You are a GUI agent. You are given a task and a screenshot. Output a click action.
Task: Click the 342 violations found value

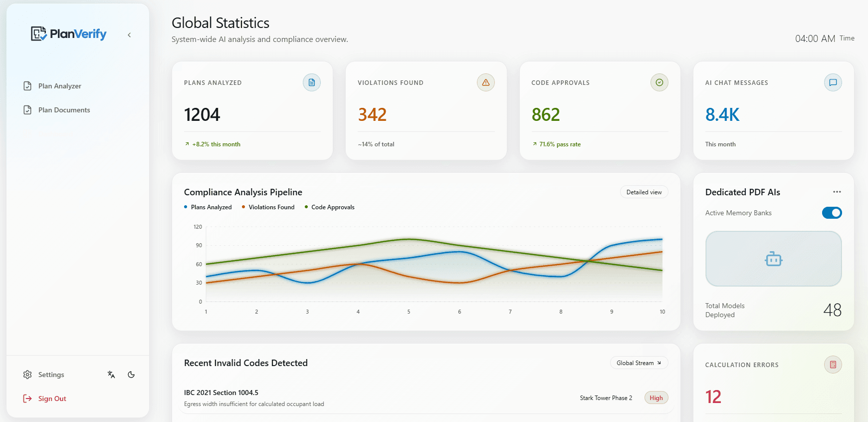pyautogui.click(x=373, y=115)
